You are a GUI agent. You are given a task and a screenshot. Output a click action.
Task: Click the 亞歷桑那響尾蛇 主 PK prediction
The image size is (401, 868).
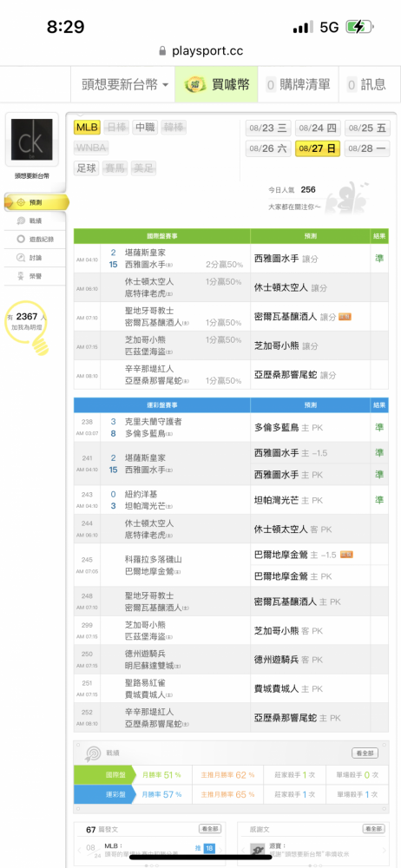click(298, 718)
